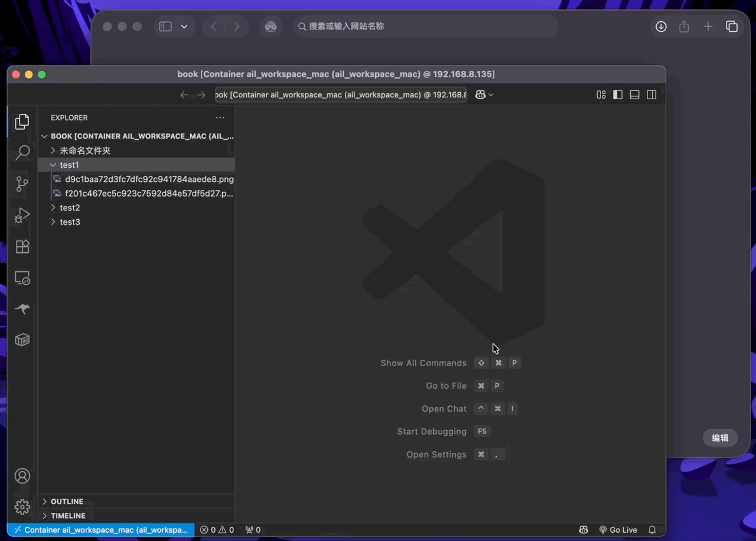756x541 pixels.
Task: Open the Explorer view in activity bar
Action: tap(22, 122)
